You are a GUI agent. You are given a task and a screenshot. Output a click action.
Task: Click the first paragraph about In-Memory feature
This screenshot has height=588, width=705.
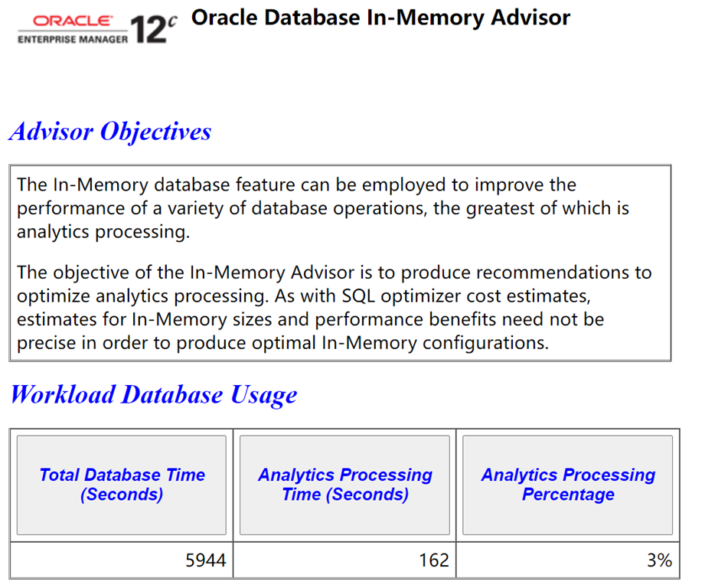(323, 208)
